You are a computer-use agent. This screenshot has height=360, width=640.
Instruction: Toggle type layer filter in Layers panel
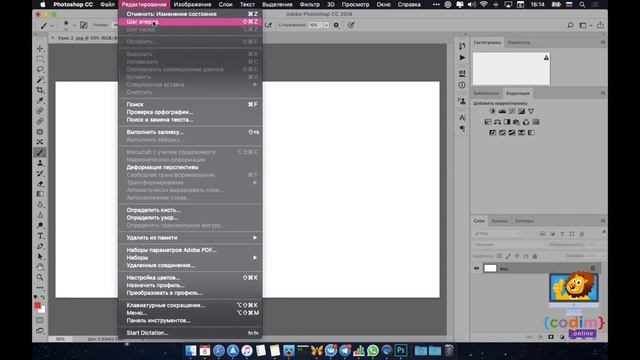point(562,234)
